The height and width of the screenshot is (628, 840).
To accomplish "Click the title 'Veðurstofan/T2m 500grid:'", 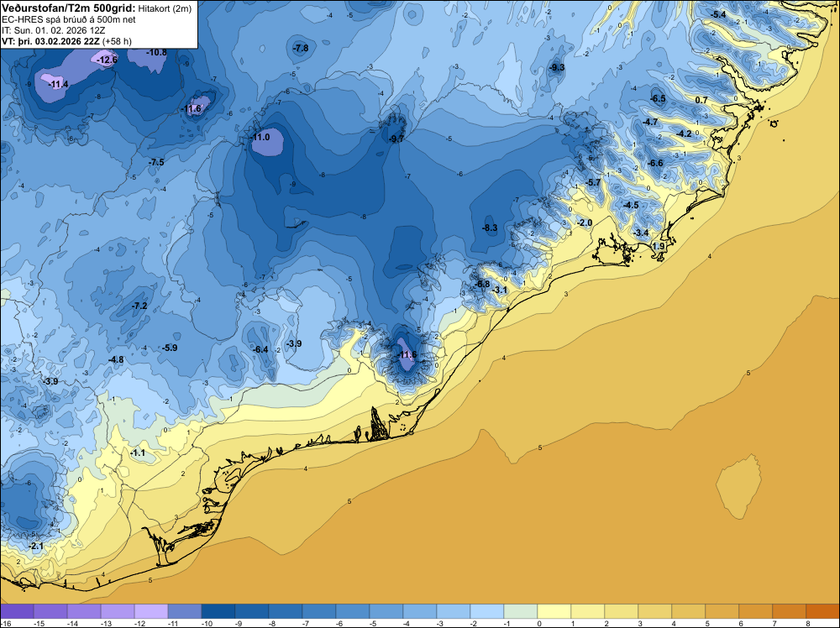I will point(68,8).
